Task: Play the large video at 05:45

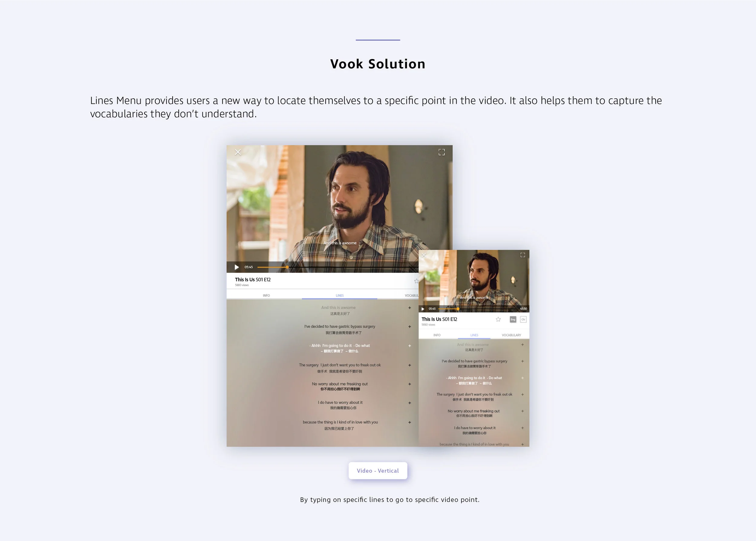Action: click(236, 267)
